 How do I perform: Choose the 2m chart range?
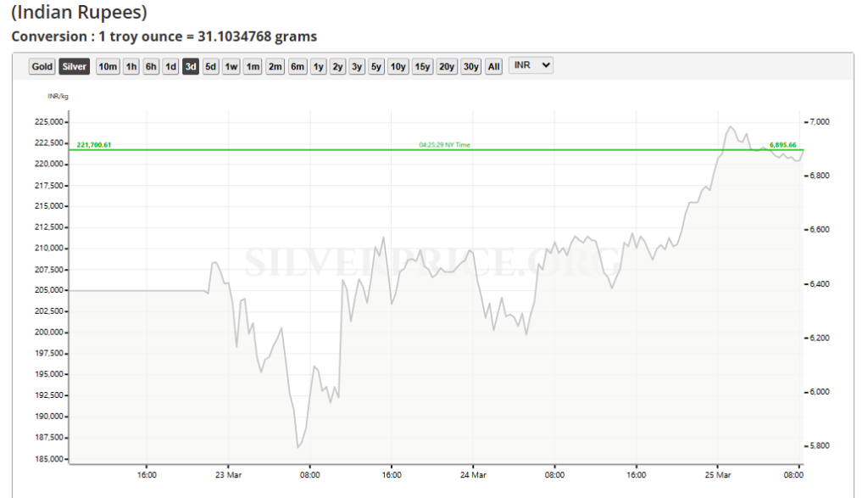[x=274, y=66]
